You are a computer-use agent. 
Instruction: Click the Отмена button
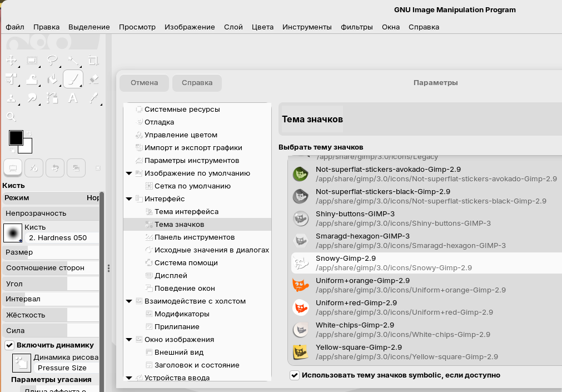[144, 83]
